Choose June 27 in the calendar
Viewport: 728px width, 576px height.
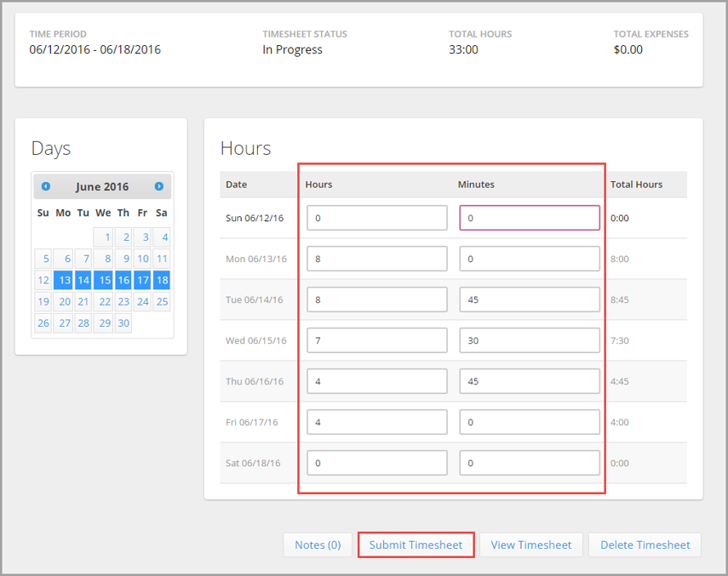click(x=63, y=322)
